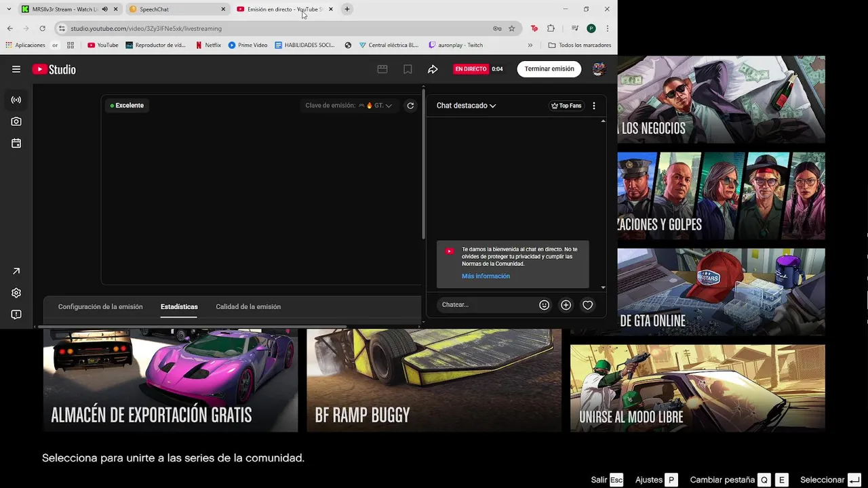Click the Terminar emisión button
This screenshot has width=868, height=488.
click(x=549, y=69)
